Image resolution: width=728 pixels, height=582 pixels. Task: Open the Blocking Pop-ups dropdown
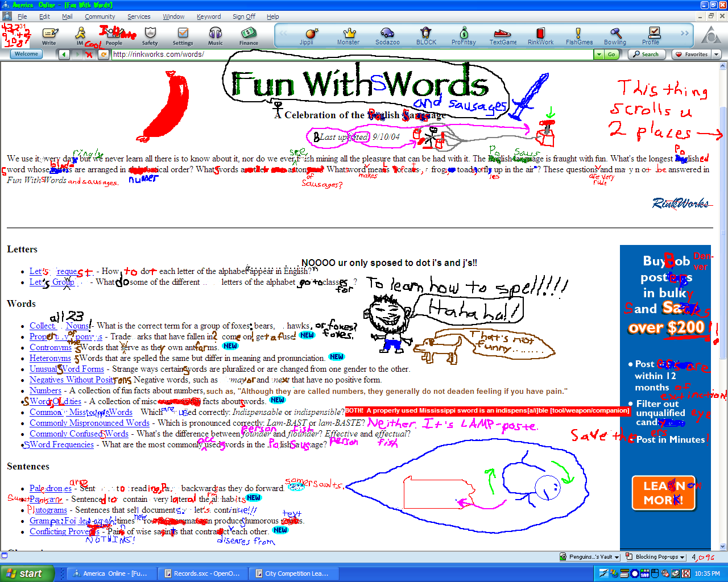tap(656, 557)
